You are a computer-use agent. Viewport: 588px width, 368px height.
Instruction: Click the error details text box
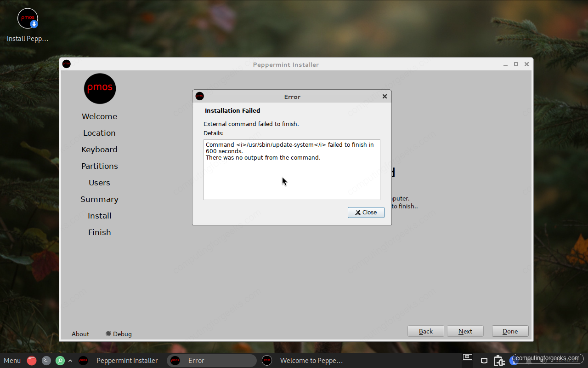(x=292, y=170)
